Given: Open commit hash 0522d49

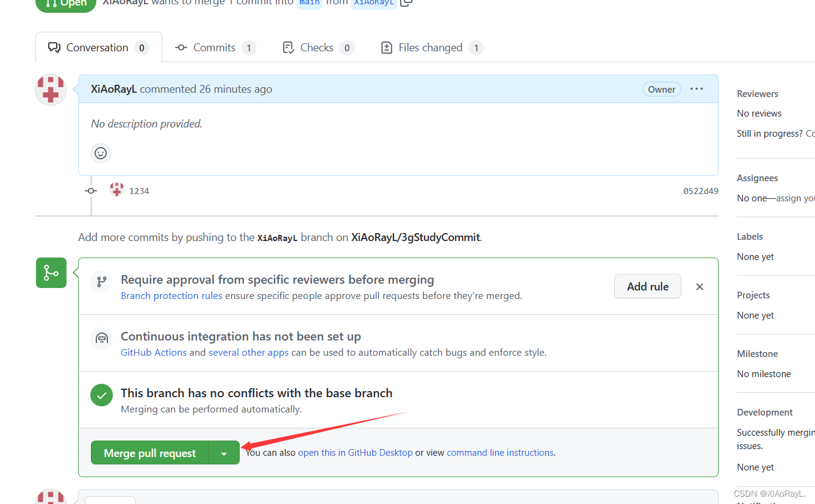Looking at the screenshot, I should (700, 191).
